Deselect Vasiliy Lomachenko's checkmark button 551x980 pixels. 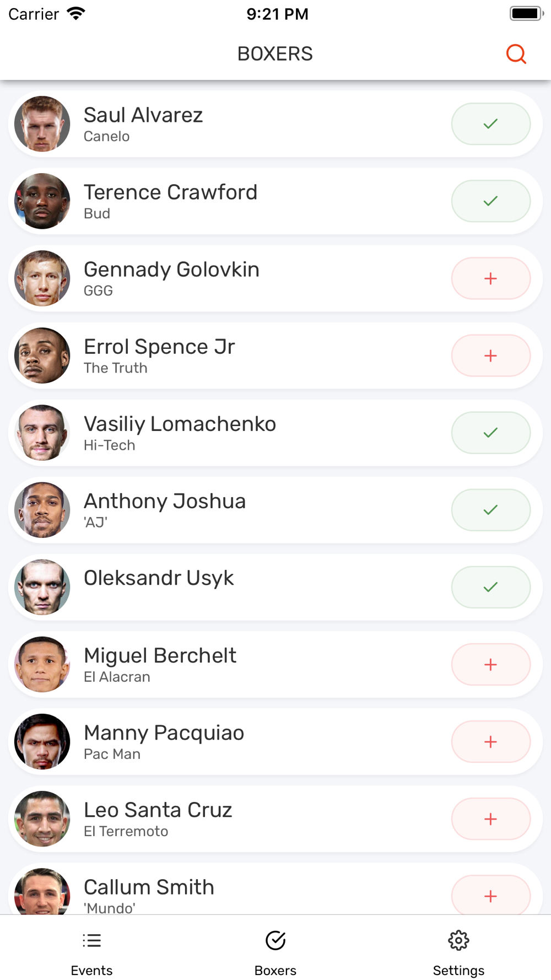(x=491, y=433)
